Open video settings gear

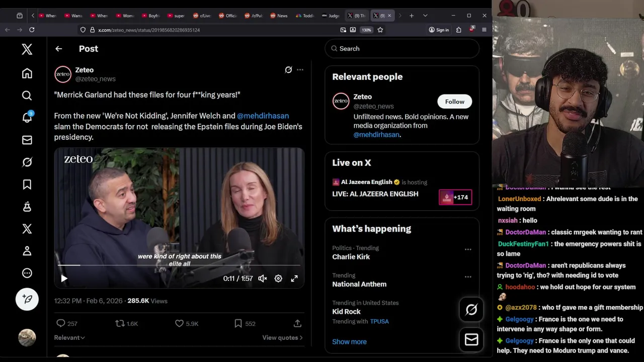pos(278,279)
